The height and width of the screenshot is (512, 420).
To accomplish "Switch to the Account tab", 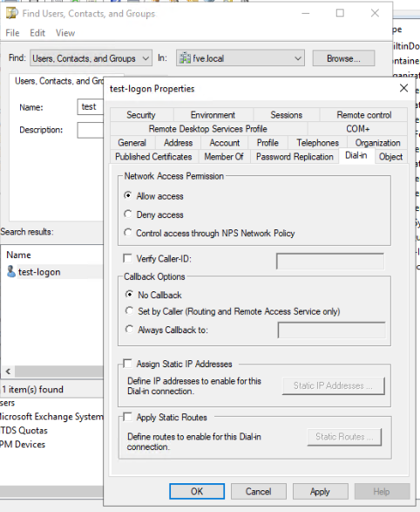I will coord(224,143).
